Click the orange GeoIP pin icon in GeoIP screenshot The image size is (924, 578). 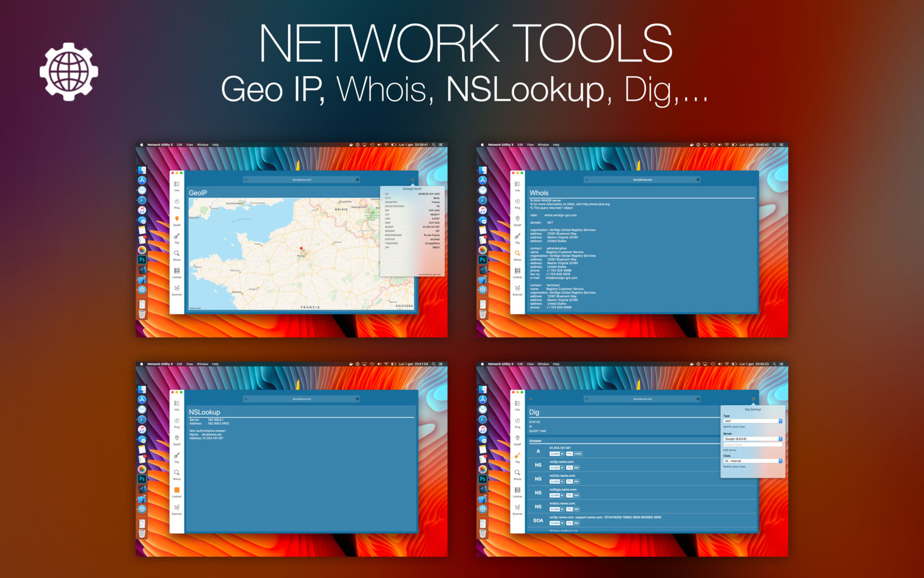[x=177, y=218]
